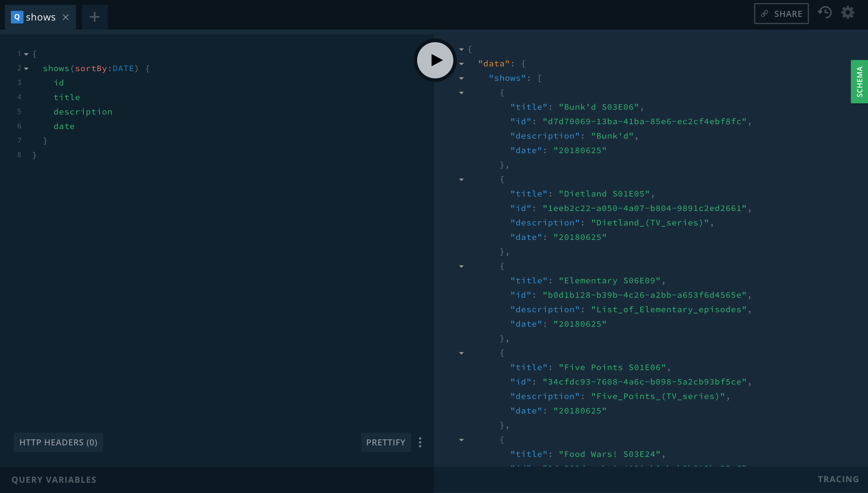Fold the shows field at line 2
The height and width of the screenshot is (493, 868).
[x=26, y=69]
